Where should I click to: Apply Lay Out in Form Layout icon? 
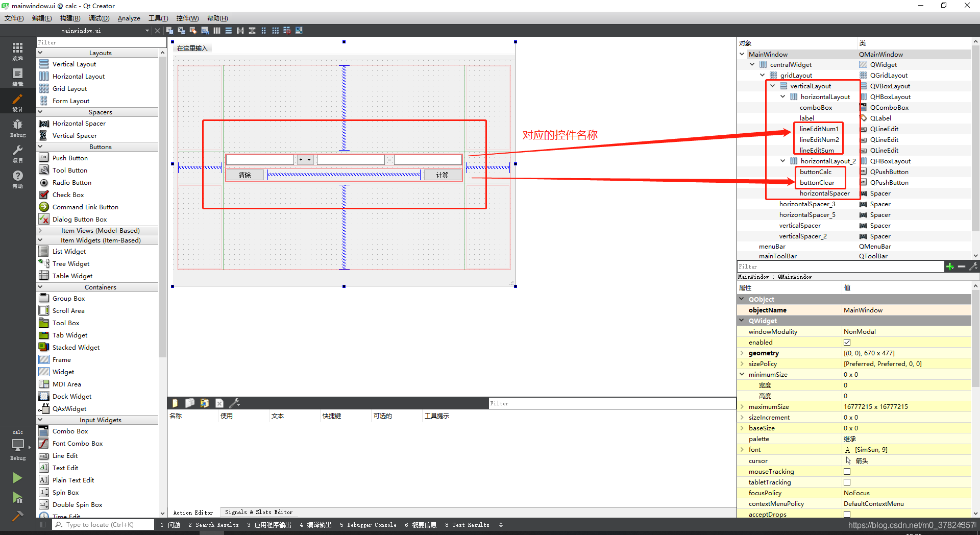pos(264,31)
